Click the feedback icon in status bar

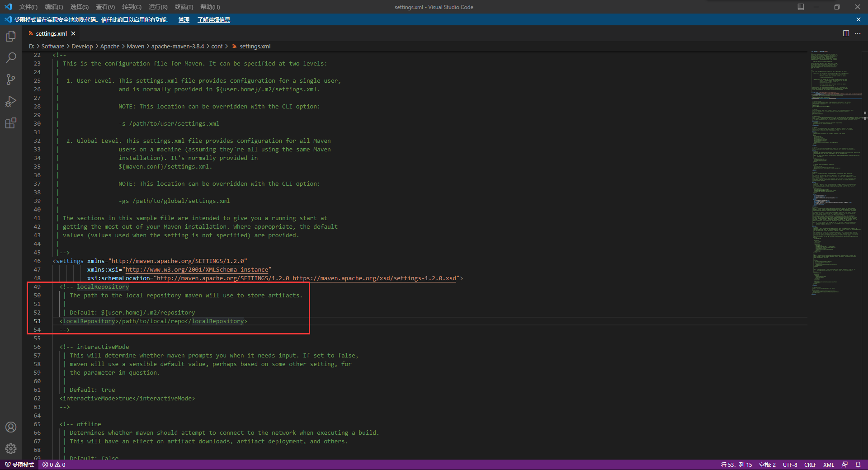(844, 465)
